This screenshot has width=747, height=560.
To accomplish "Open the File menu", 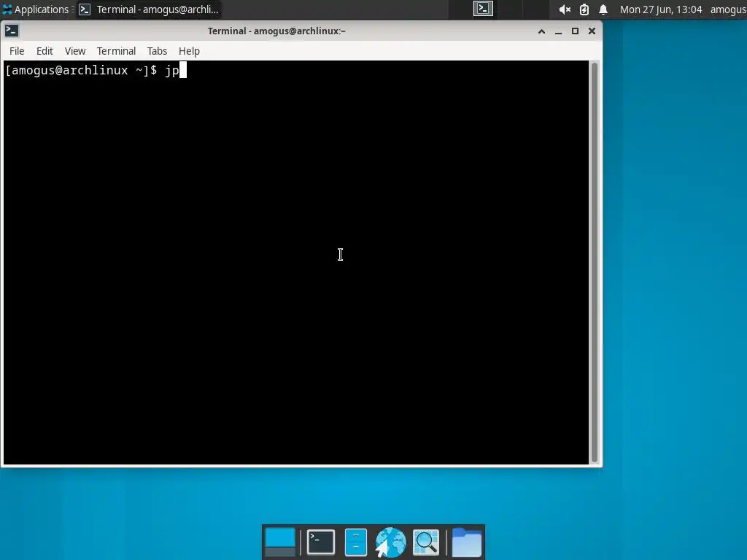I will point(17,51).
